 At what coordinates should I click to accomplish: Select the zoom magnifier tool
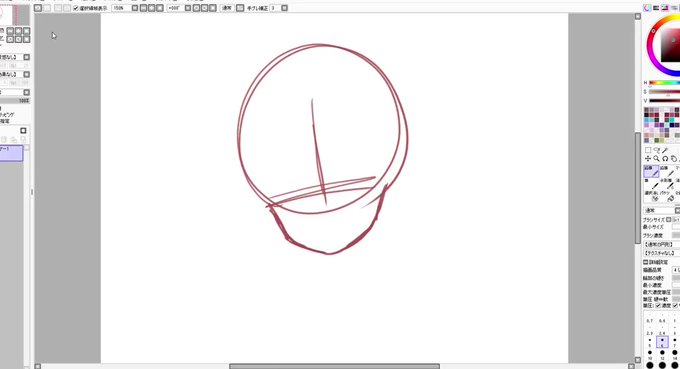click(x=656, y=159)
